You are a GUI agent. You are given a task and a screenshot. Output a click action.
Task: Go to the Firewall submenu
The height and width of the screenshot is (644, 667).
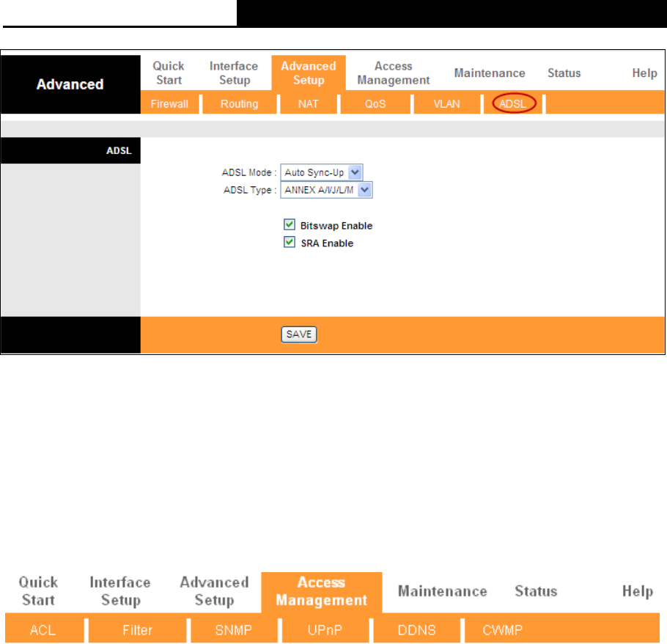[x=169, y=104]
